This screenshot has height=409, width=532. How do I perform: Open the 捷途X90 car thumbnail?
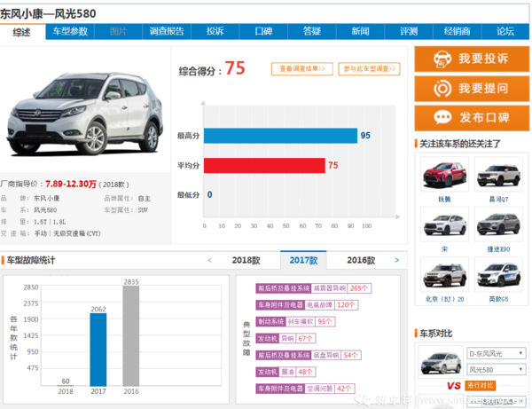[494, 229]
